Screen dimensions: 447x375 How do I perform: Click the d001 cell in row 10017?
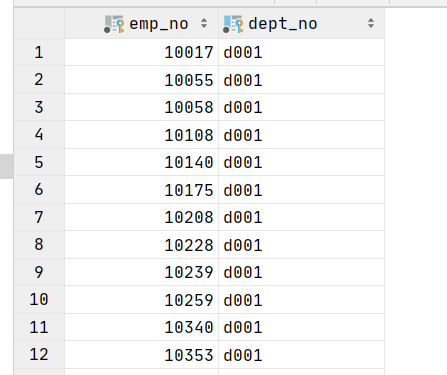[302, 52]
